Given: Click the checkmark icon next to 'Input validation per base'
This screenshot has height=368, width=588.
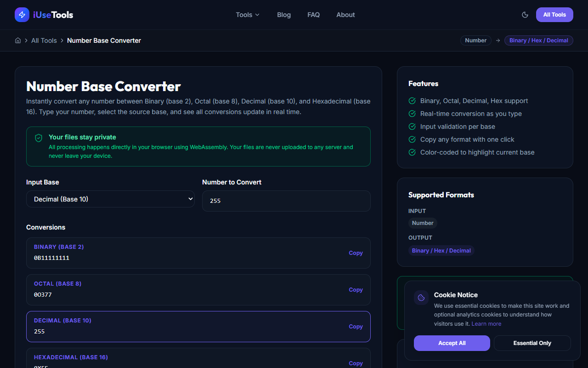Looking at the screenshot, I should point(412,126).
